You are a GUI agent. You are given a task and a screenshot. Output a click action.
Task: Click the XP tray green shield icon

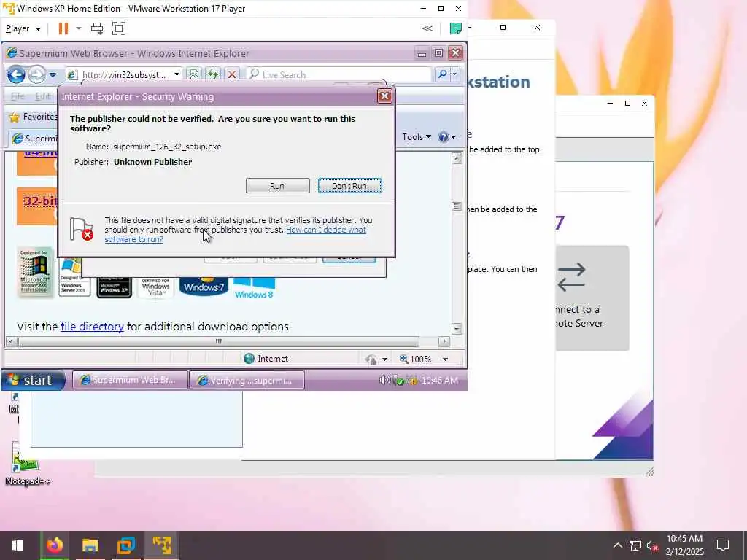click(x=399, y=381)
